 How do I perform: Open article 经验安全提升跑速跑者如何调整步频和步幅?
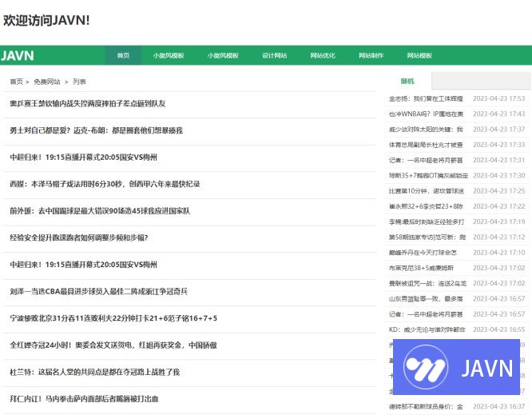(x=79, y=237)
